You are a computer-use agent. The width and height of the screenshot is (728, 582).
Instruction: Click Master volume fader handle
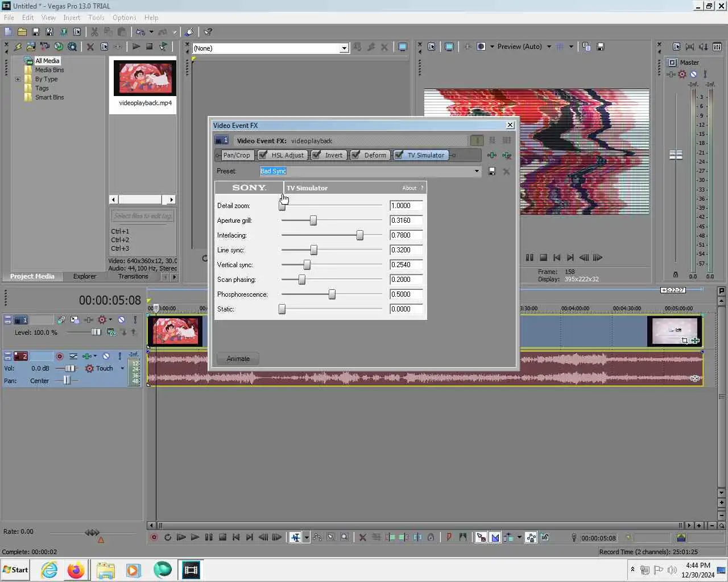point(676,155)
